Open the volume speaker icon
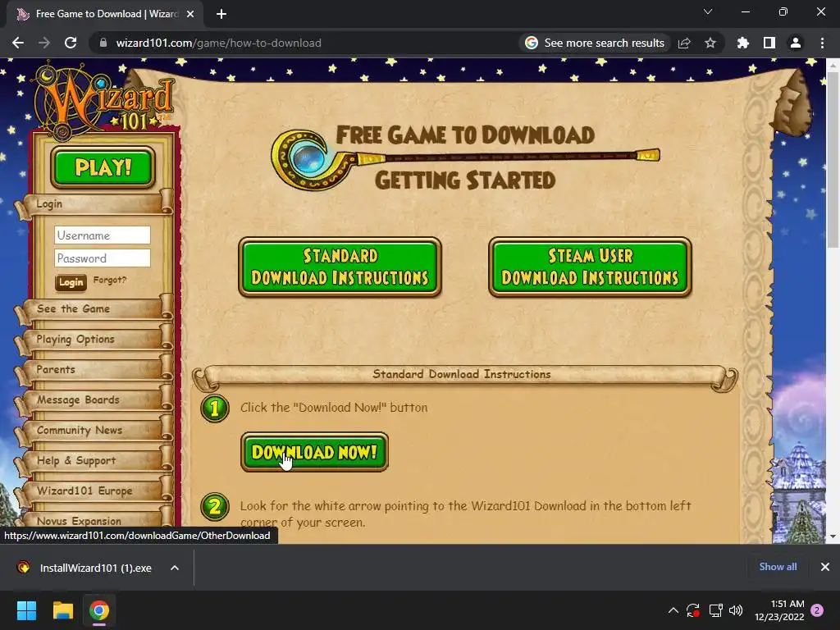840x630 pixels. 736,610
